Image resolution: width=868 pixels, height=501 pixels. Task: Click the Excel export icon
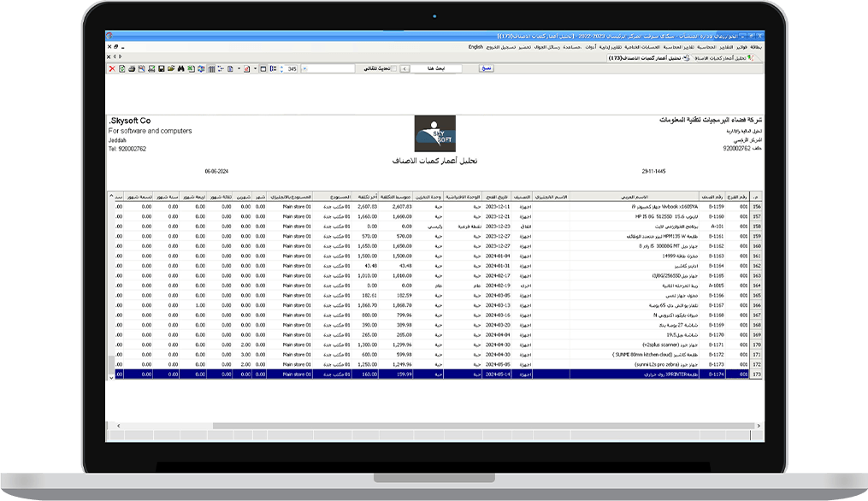pos(191,68)
